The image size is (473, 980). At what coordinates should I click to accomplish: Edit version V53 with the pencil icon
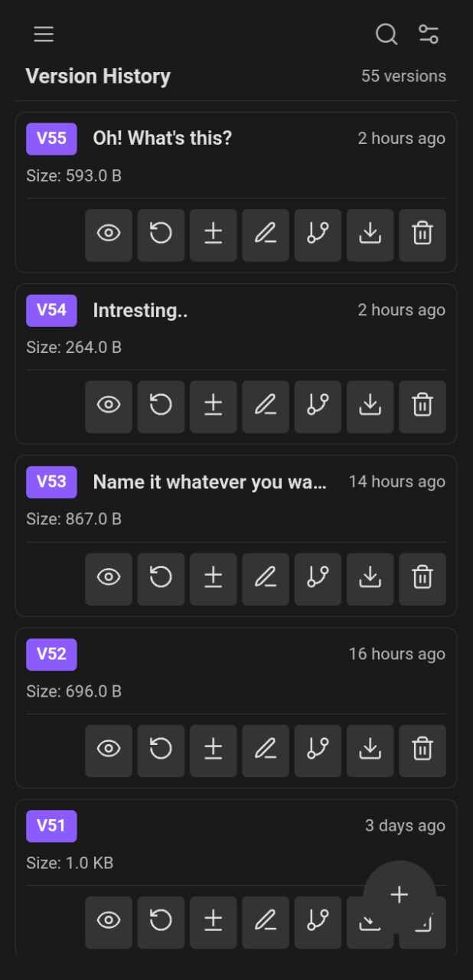pos(265,579)
